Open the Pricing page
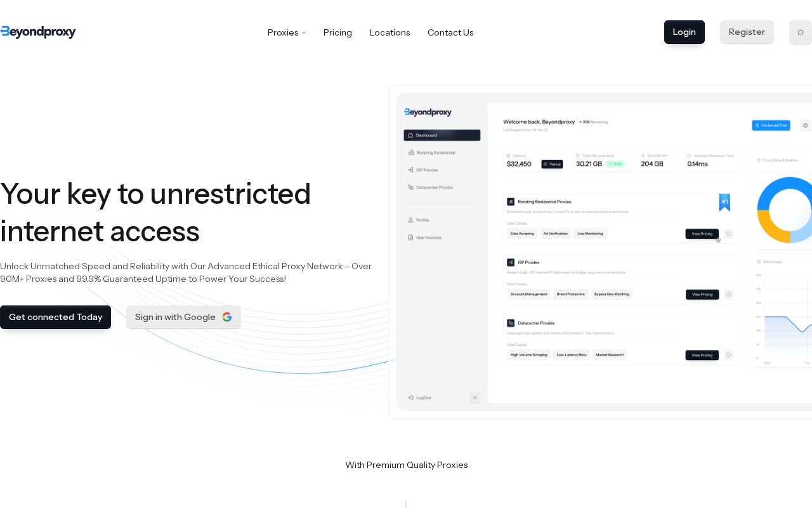 coord(337,32)
